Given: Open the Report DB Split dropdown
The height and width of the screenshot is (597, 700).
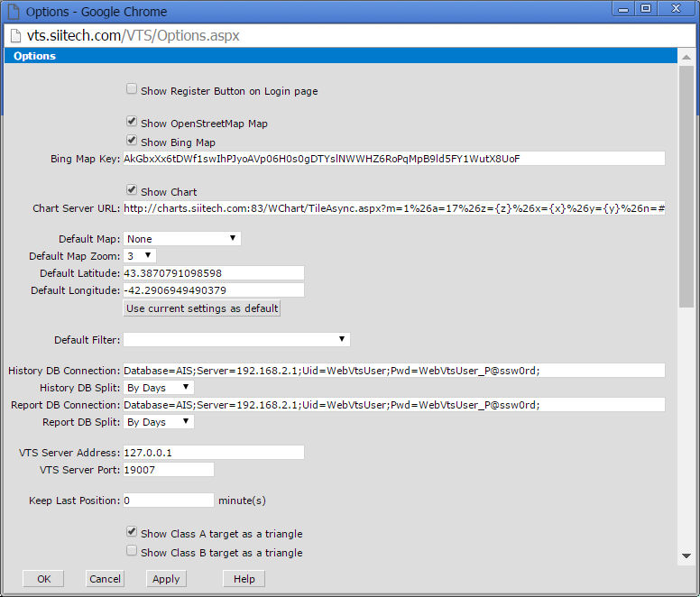Looking at the screenshot, I should [159, 422].
